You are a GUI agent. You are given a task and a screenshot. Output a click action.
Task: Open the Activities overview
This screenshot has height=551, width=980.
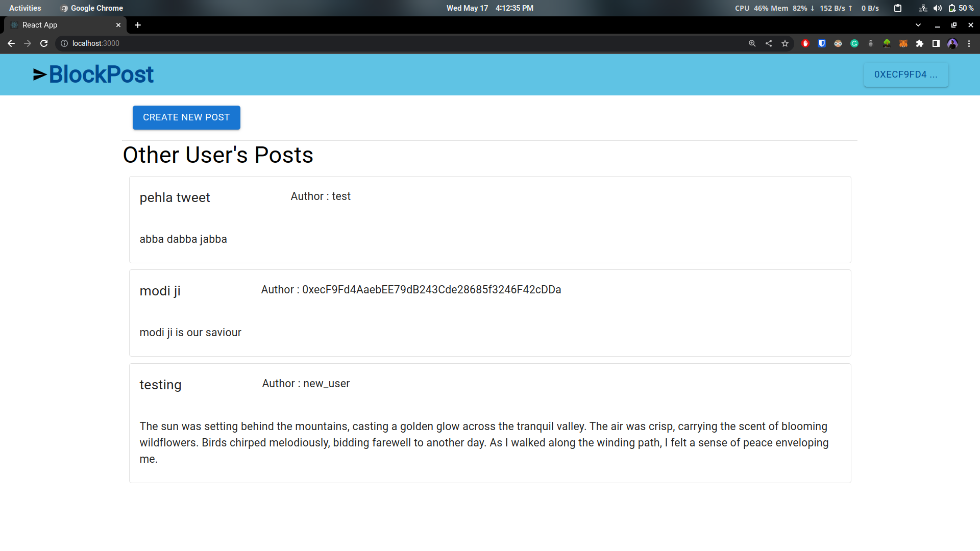[25, 8]
